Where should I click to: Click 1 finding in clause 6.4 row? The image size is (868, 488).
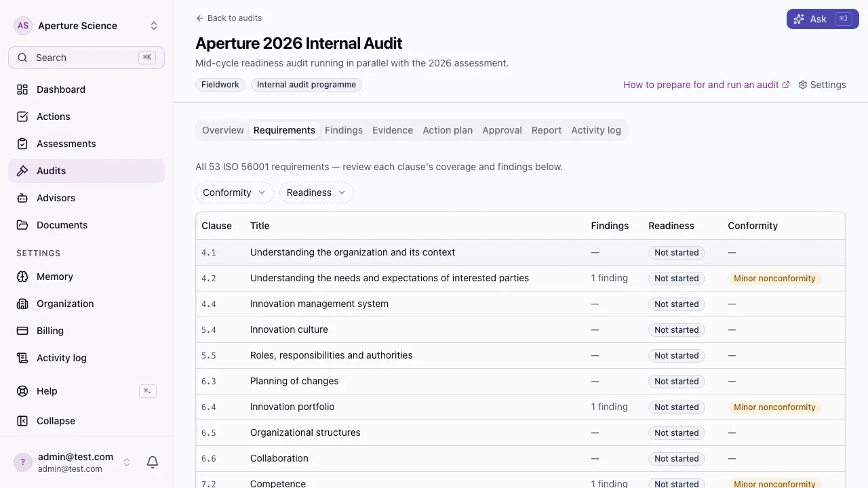pos(610,407)
